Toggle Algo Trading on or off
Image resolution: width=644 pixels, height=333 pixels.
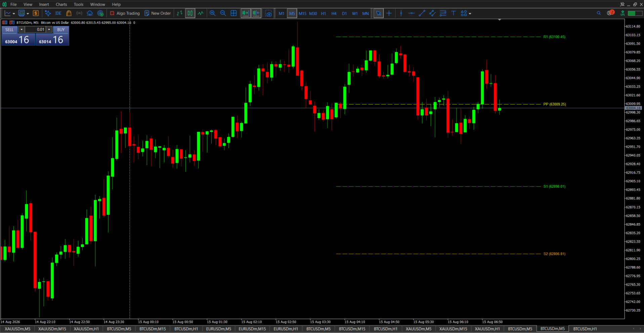pos(125,13)
